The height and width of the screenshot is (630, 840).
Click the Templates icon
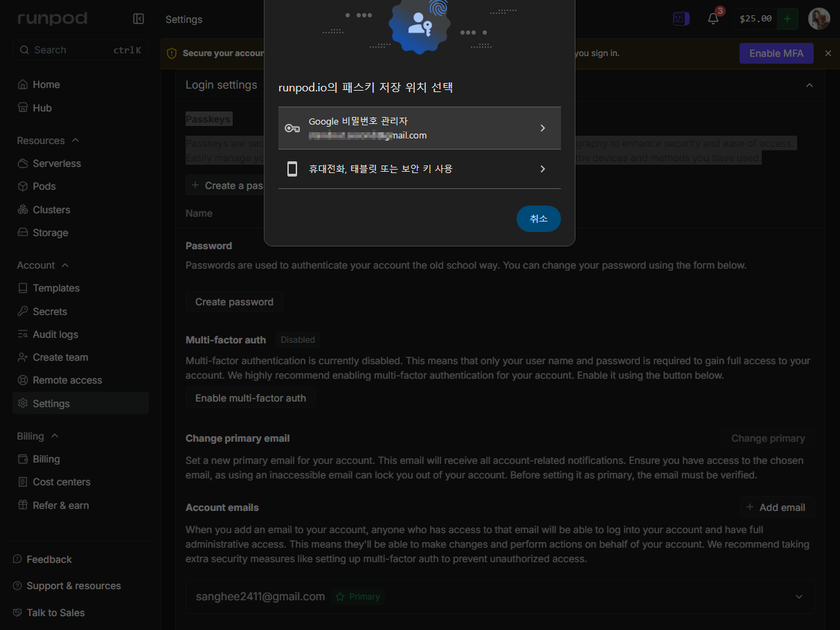tap(23, 288)
